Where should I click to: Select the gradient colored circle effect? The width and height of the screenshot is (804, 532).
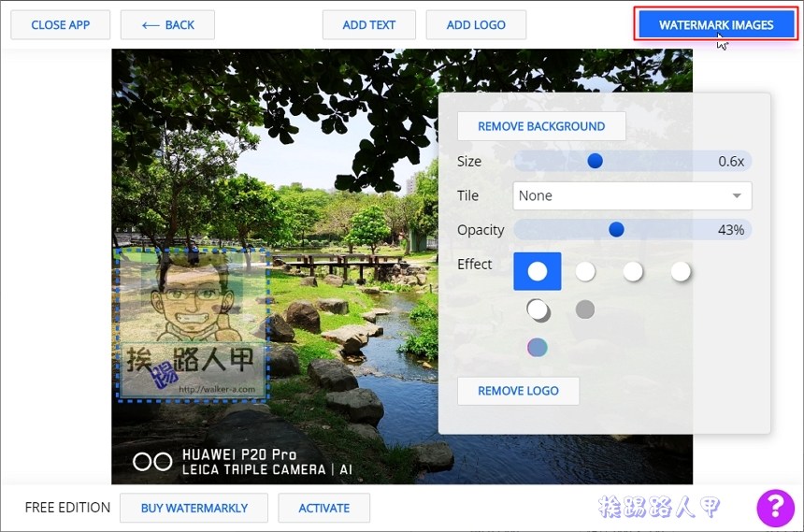click(x=538, y=347)
